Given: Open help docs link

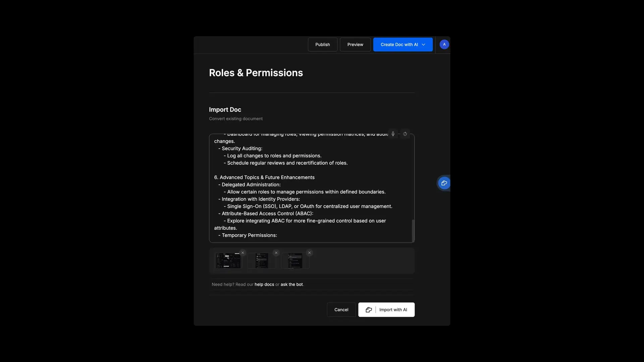Looking at the screenshot, I should pyautogui.click(x=264, y=284).
